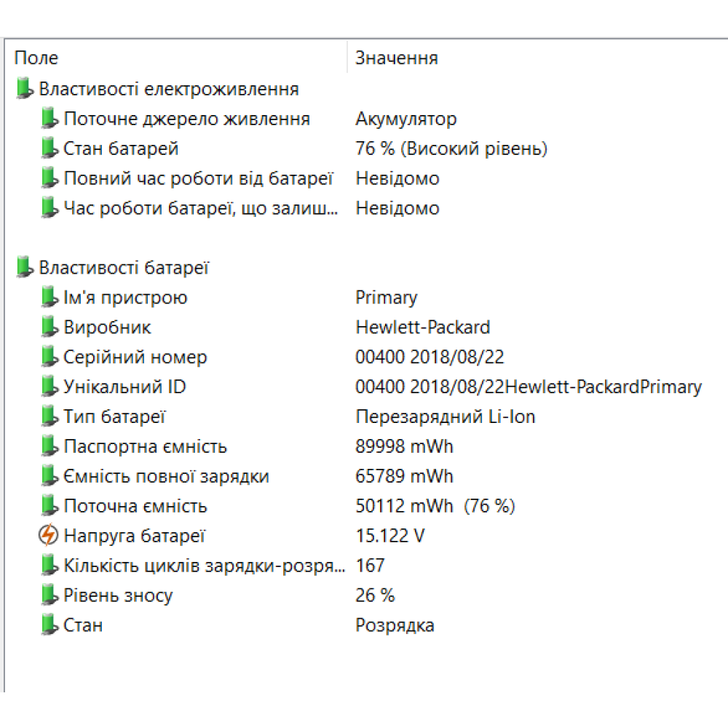
Task: Select the Поточне джерело живлення row
Action: coord(186,119)
